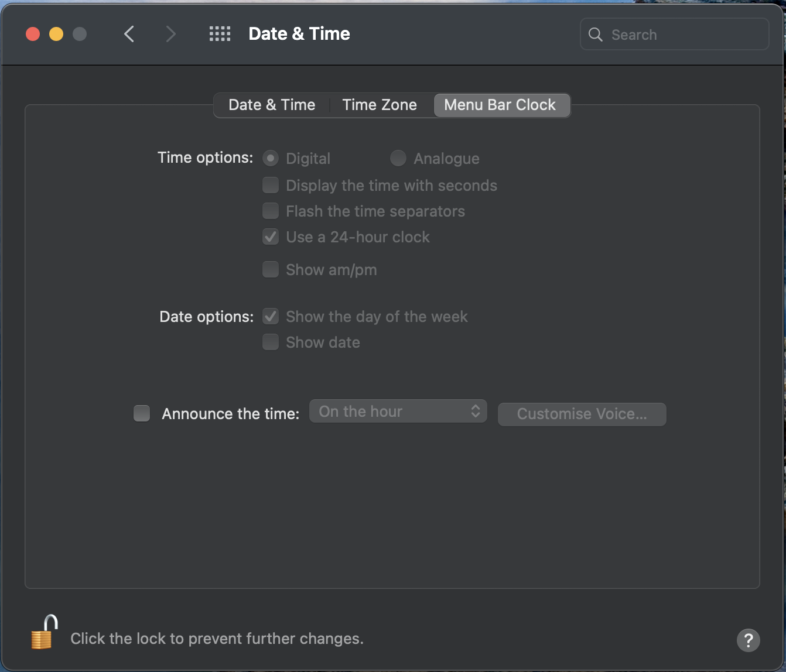Open help with the question mark button

(x=748, y=640)
